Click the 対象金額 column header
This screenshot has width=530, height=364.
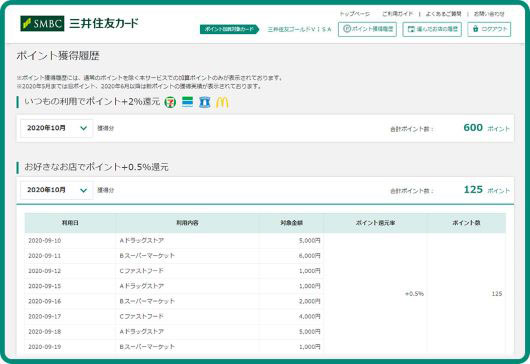[291, 223]
